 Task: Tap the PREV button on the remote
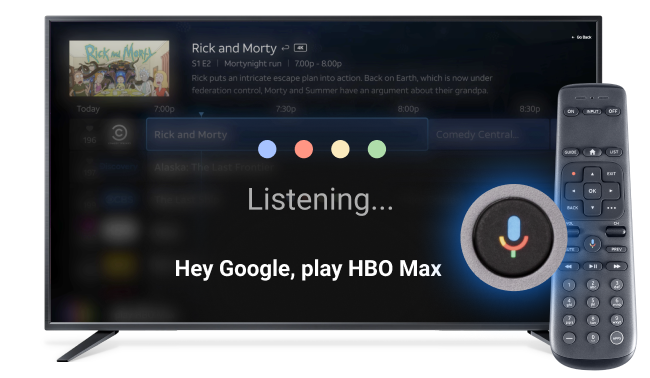(616, 249)
